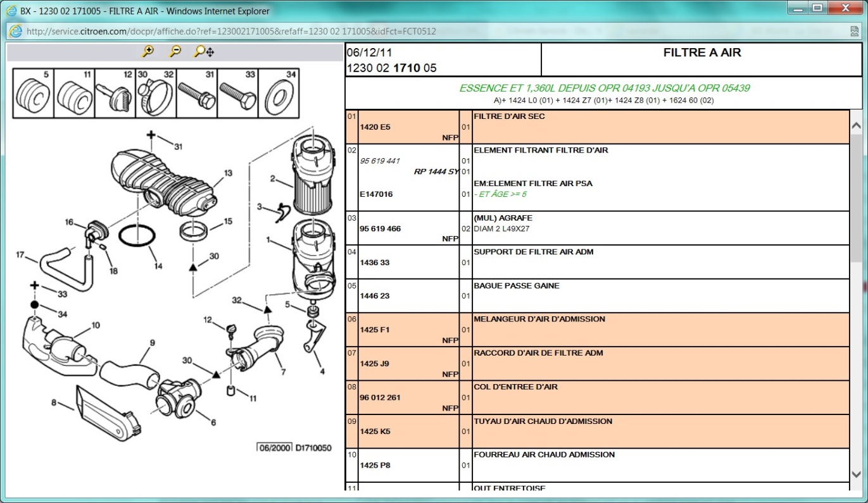The image size is (868, 503).
Task: Click the page icon beside the URL
Action: (15, 31)
